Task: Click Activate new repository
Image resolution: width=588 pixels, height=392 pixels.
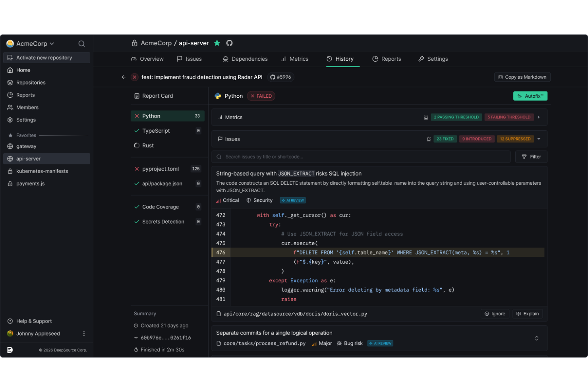Action: 47,58
